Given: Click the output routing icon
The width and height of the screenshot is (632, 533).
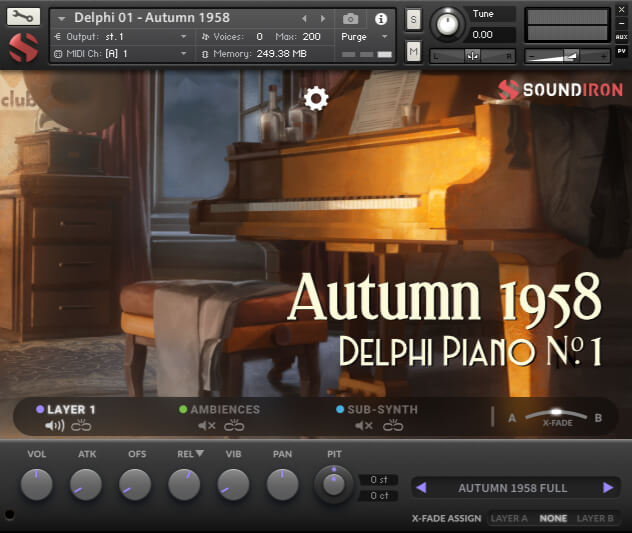Looking at the screenshot, I should 58,37.
